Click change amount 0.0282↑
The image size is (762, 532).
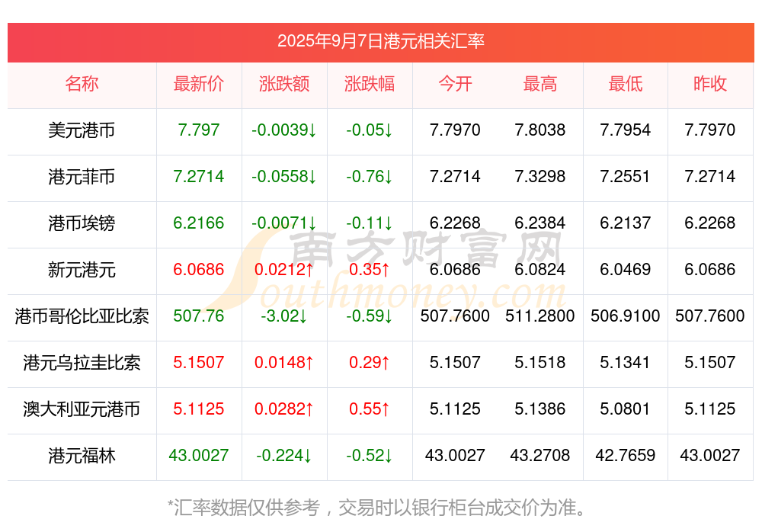coord(283,409)
